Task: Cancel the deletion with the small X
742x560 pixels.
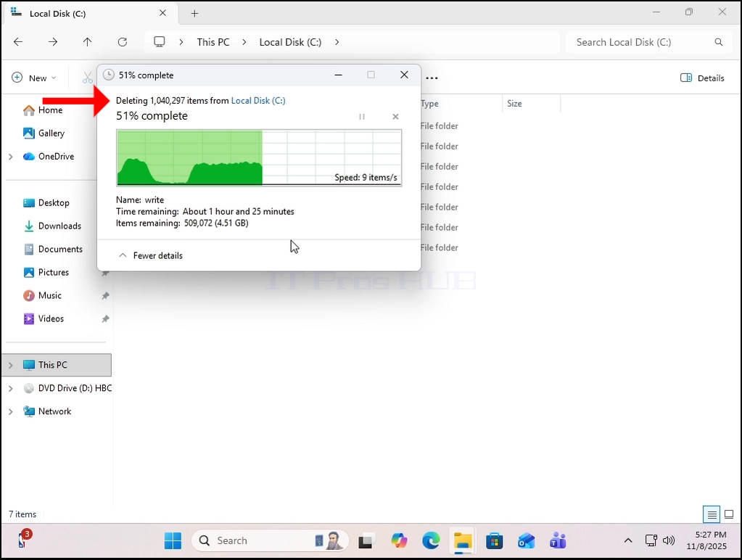Action: (395, 117)
